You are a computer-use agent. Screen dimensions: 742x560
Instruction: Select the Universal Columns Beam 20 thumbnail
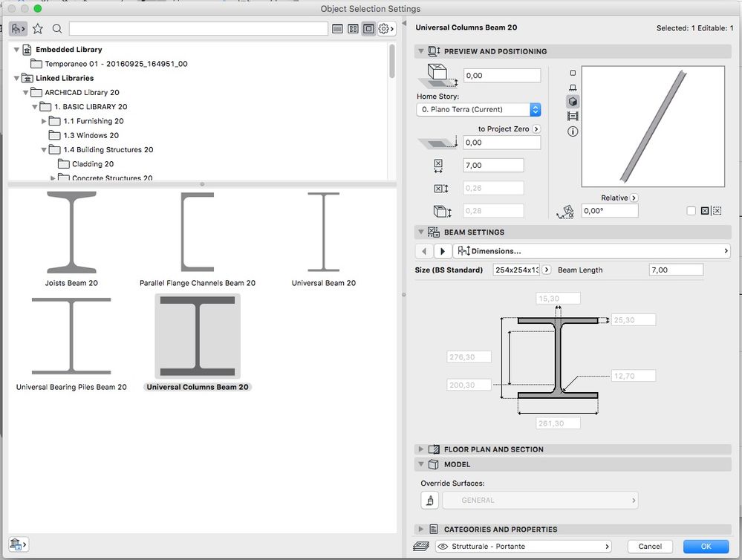click(x=198, y=336)
